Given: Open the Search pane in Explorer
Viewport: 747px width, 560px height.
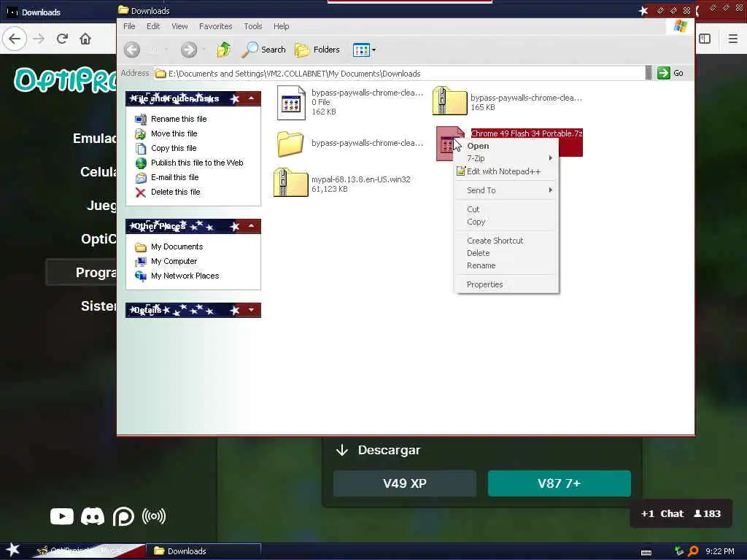Looking at the screenshot, I should pos(263,50).
